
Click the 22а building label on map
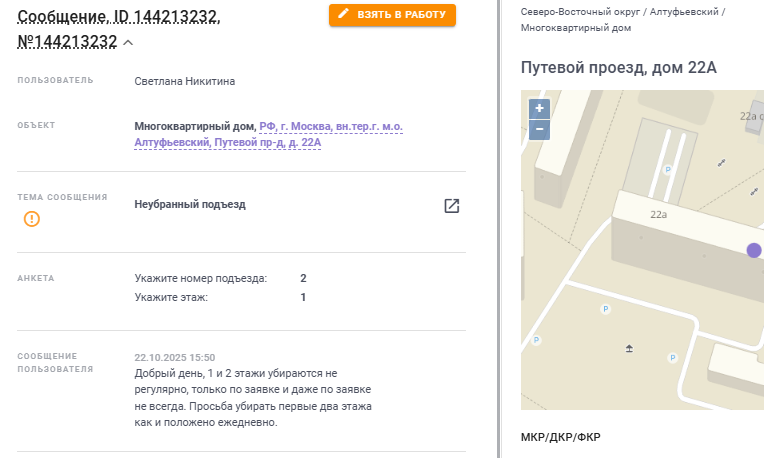(658, 214)
